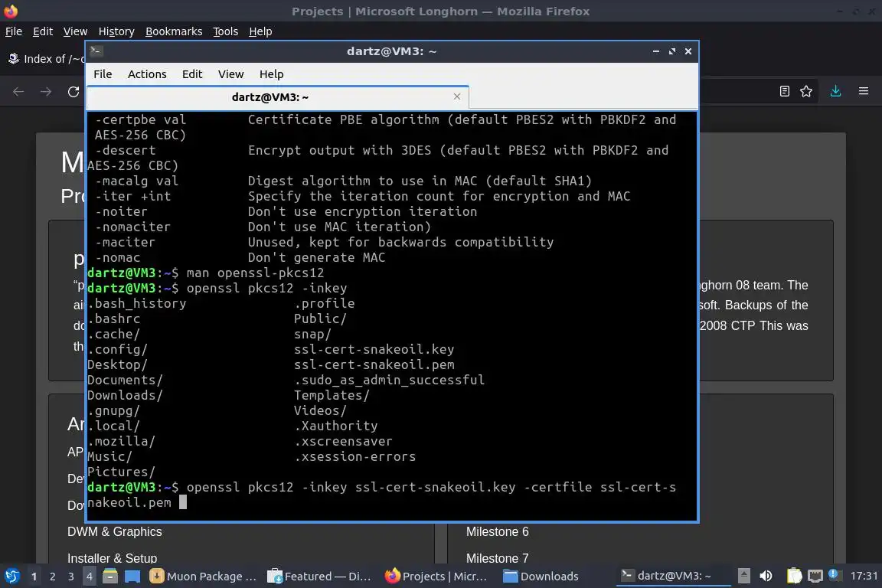Open the Installer & Setup link
882x588 pixels.
(112, 558)
